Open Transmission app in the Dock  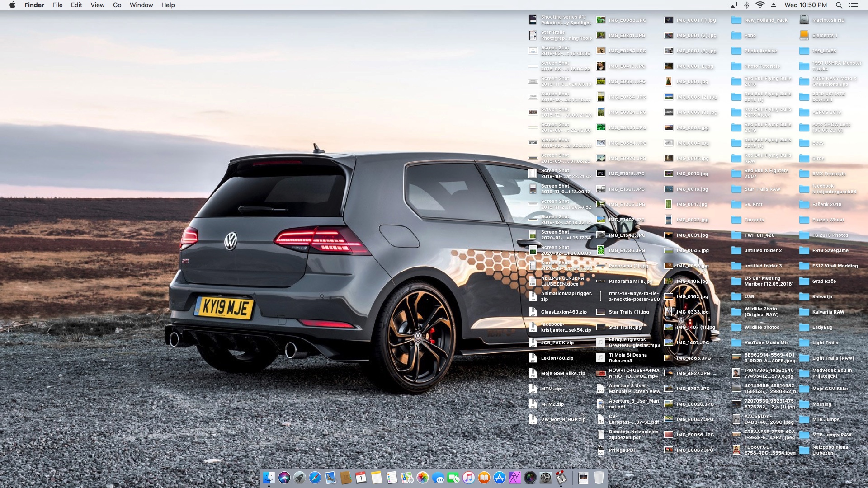561,478
